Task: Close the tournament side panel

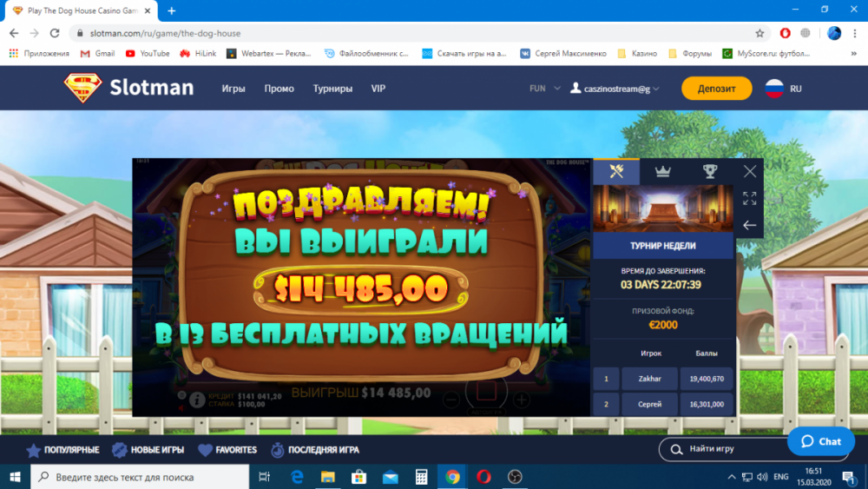Action: (750, 171)
